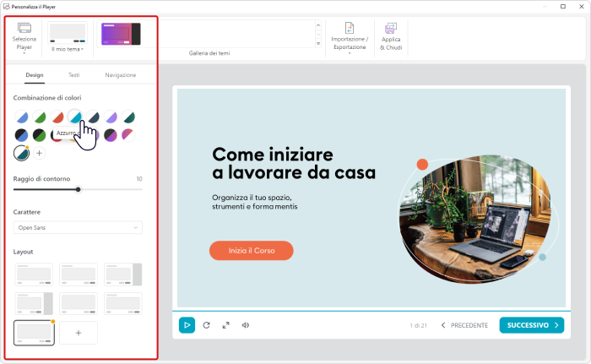Choose the black and green color scheme
591x364 pixels.
pos(39,135)
